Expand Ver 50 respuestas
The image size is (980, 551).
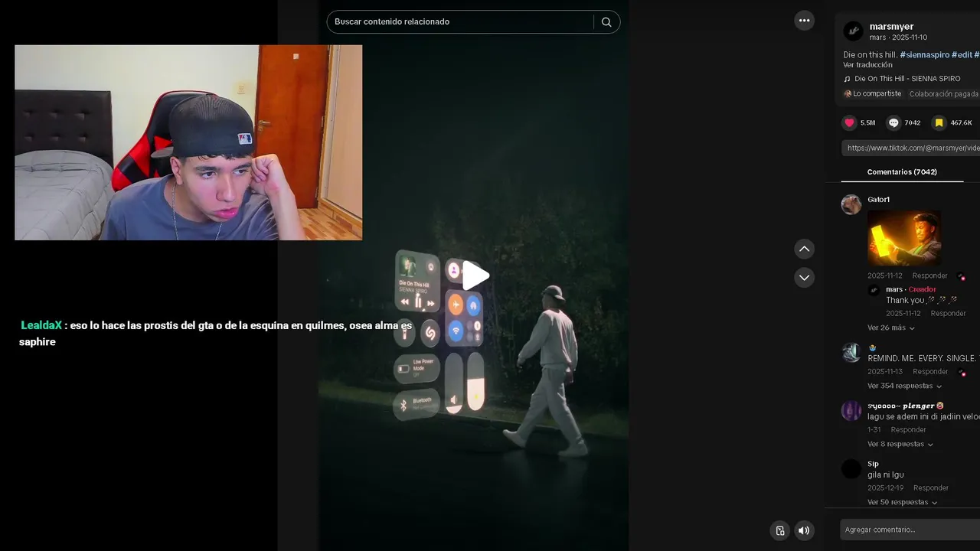(x=903, y=502)
